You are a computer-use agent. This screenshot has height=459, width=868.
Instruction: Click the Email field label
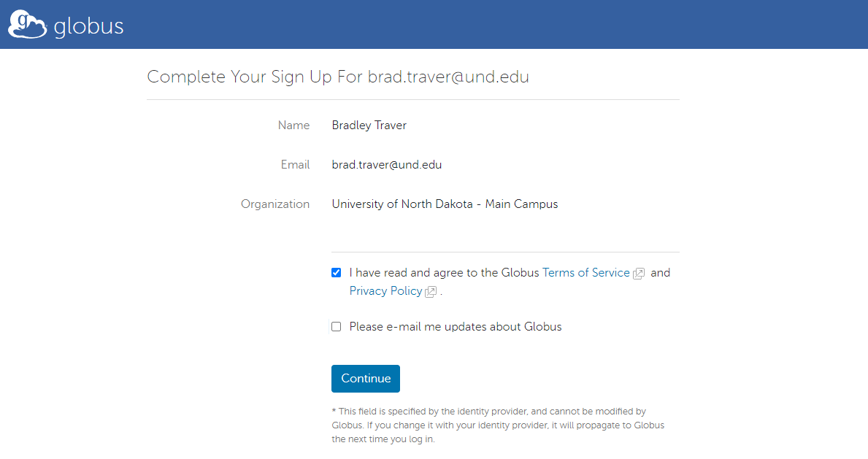point(295,165)
